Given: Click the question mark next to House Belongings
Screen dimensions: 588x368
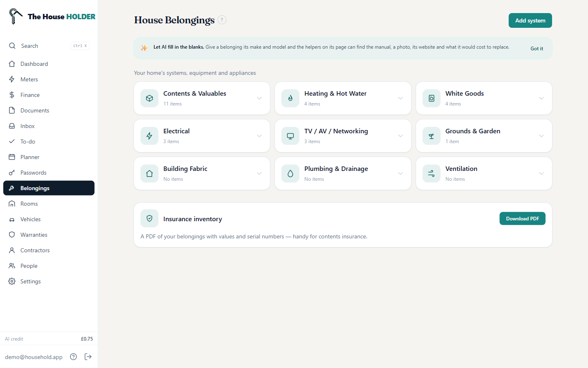Looking at the screenshot, I should click(x=222, y=20).
